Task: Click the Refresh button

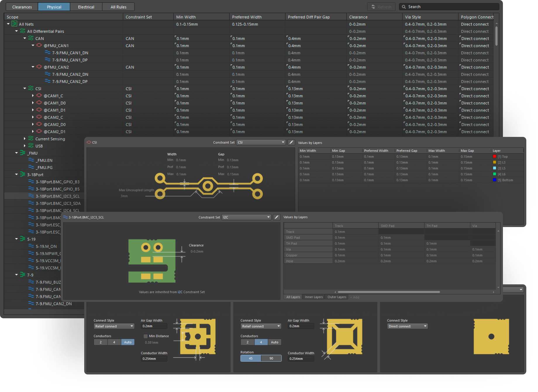Action: click(x=381, y=7)
